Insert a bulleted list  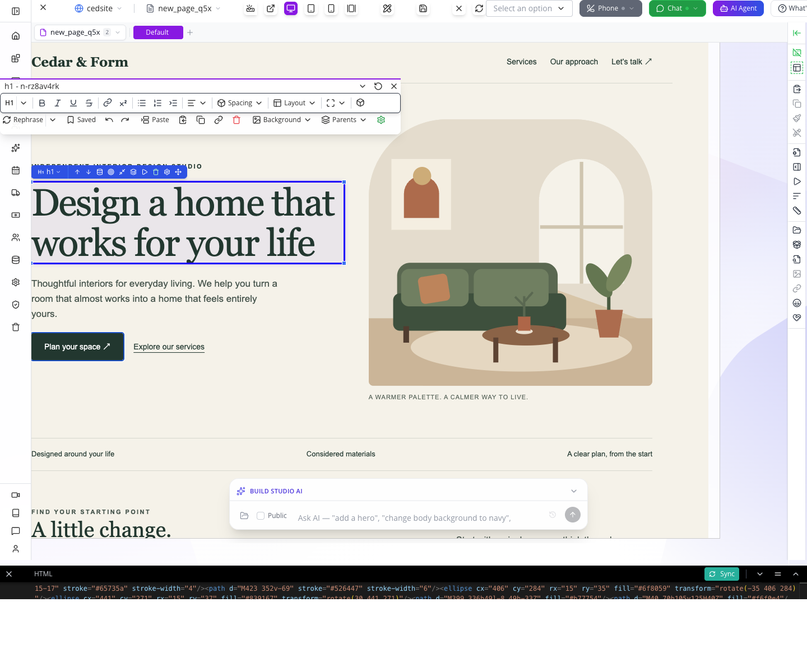point(142,103)
